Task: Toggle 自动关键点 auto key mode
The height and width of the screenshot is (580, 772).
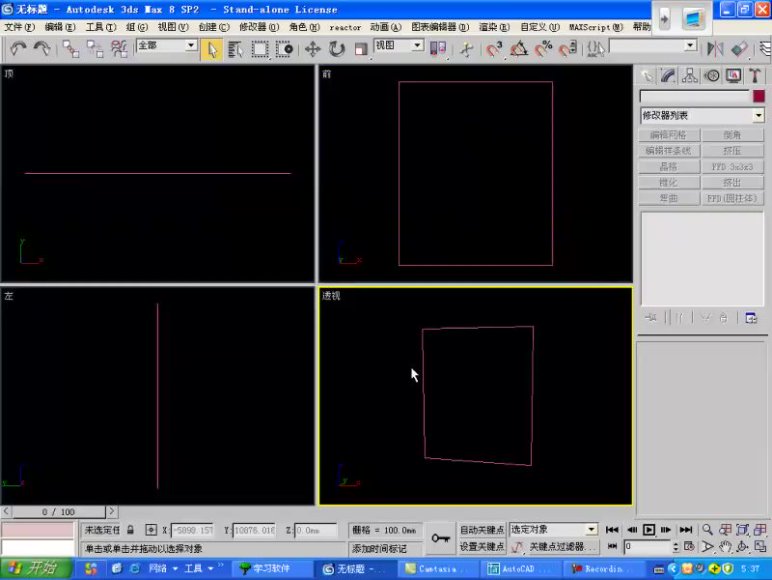Action: (x=482, y=529)
